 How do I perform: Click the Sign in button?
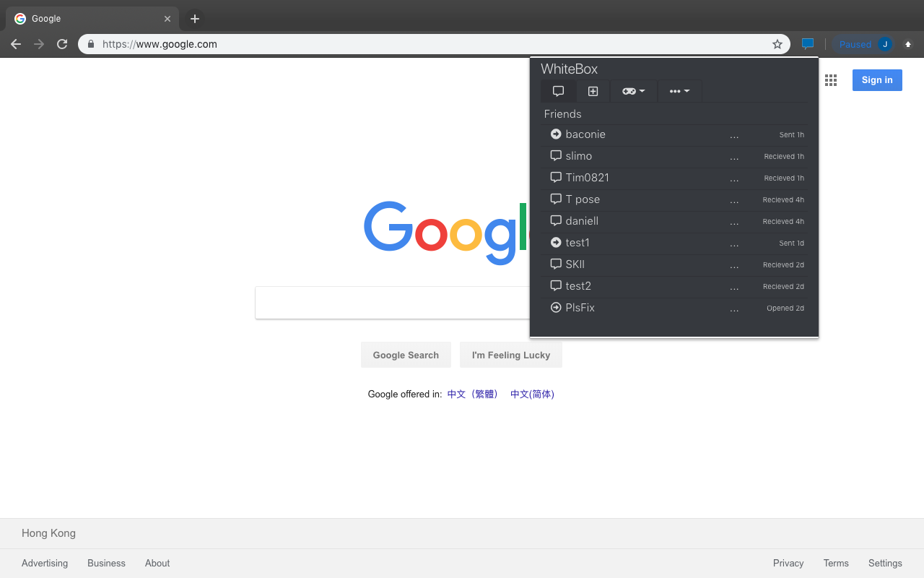coord(877,80)
